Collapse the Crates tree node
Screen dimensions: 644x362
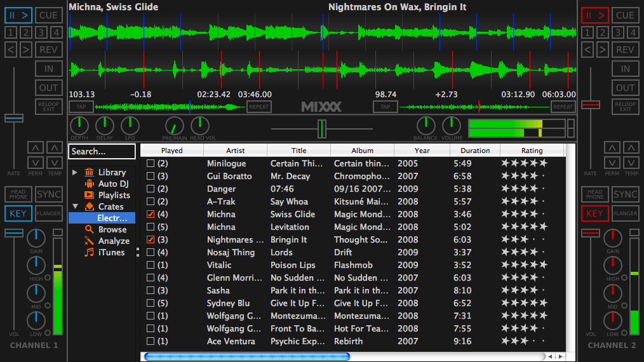point(75,206)
